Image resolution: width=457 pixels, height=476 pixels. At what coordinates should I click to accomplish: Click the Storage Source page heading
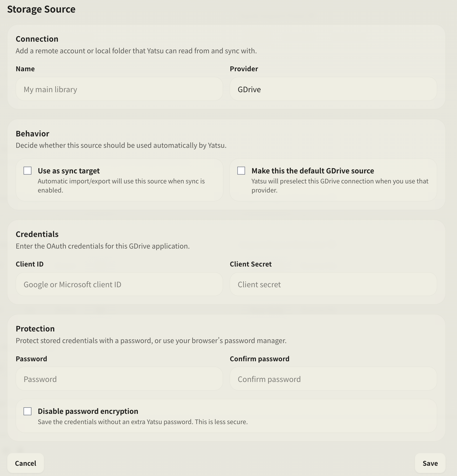pos(41,9)
